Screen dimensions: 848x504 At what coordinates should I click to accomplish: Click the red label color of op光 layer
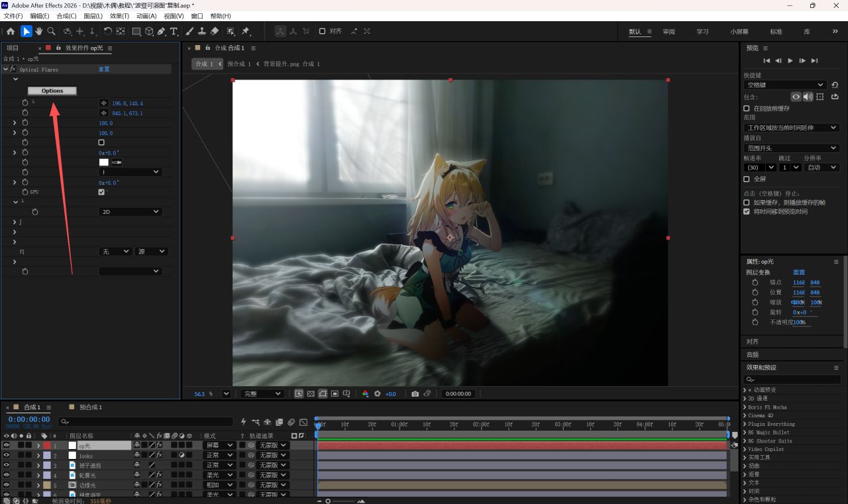pyautogui.click(x=47, y=446)
